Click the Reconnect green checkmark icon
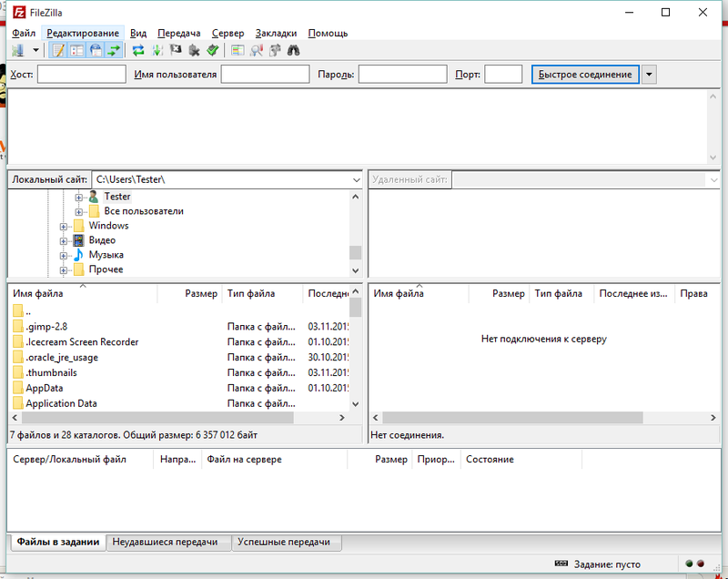728x579 pixels. coord(213,50)
